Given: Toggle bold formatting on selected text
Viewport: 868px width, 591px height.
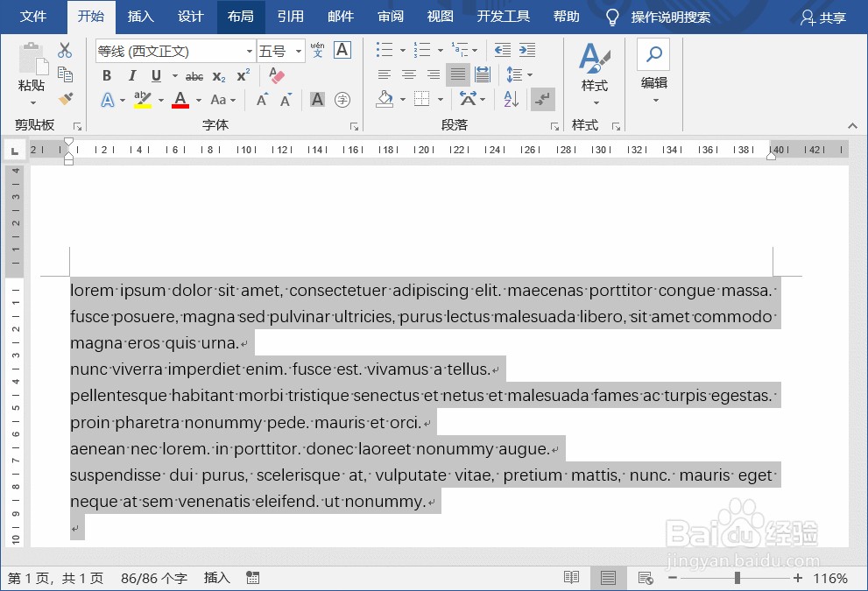Looking at the screenshot, I should [x=106, y=75].
